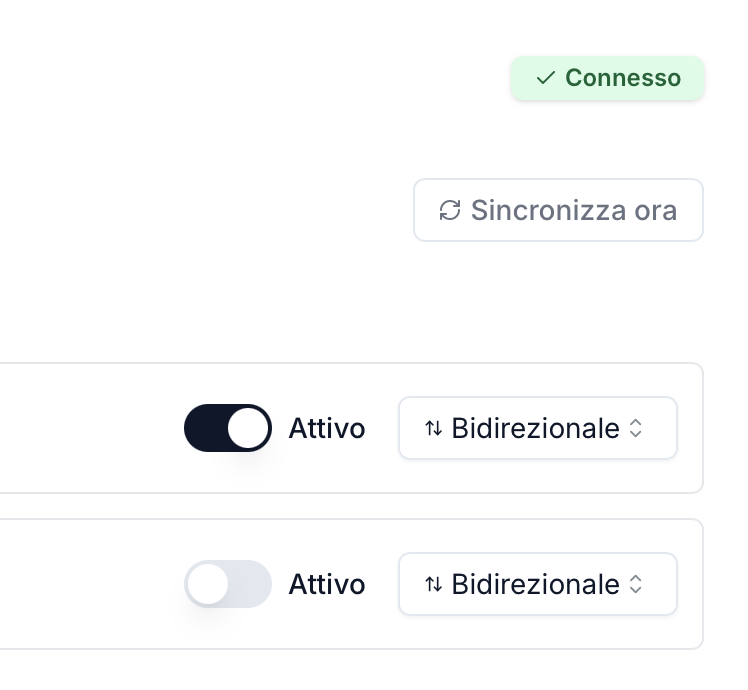Click the white knob of the enabled toggle

248,428
